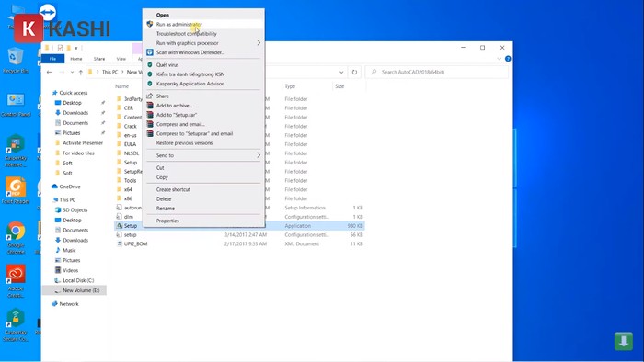Click the Search AutoCAD2018(64bit) field

[437, 73]
